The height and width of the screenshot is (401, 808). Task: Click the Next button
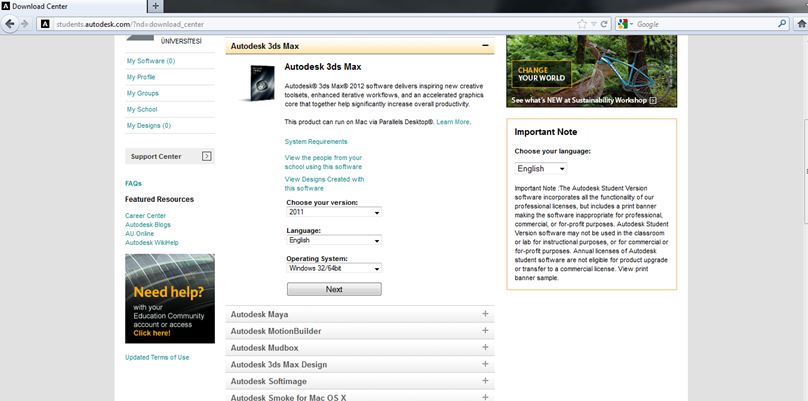click(334, 289)
